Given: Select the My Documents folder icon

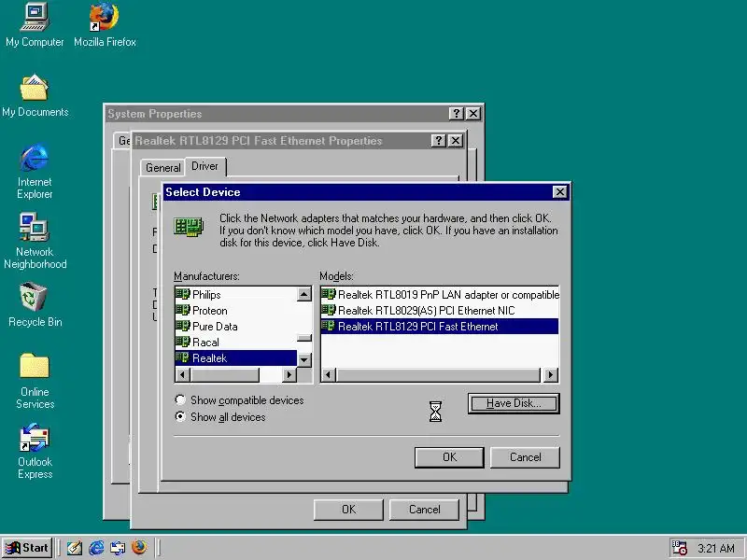Looking at the screenshot, I should [35, 87].
